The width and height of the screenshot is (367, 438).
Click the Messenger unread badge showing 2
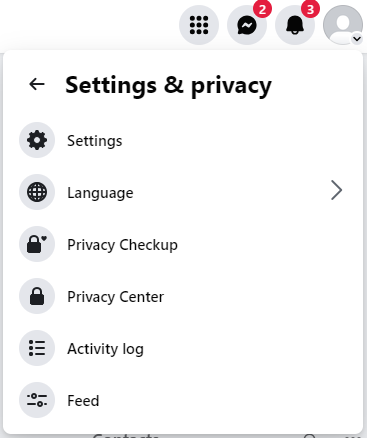tap(262, 9)
